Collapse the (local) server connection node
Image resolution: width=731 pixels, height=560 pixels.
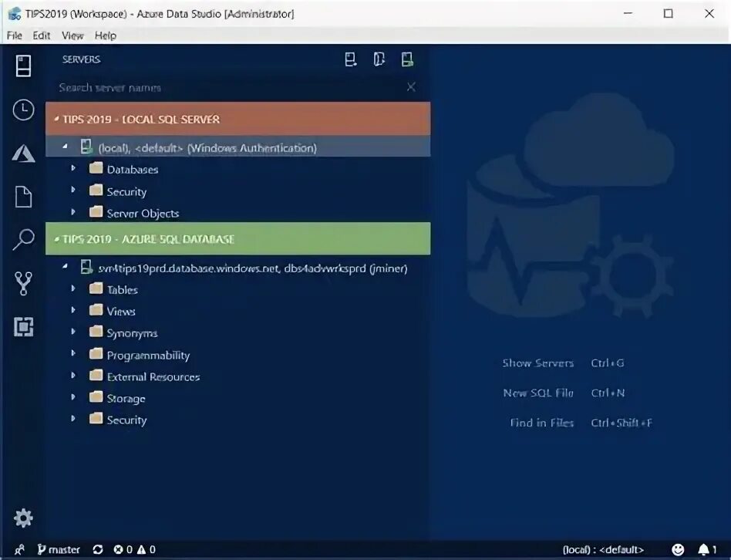[66, 147]
